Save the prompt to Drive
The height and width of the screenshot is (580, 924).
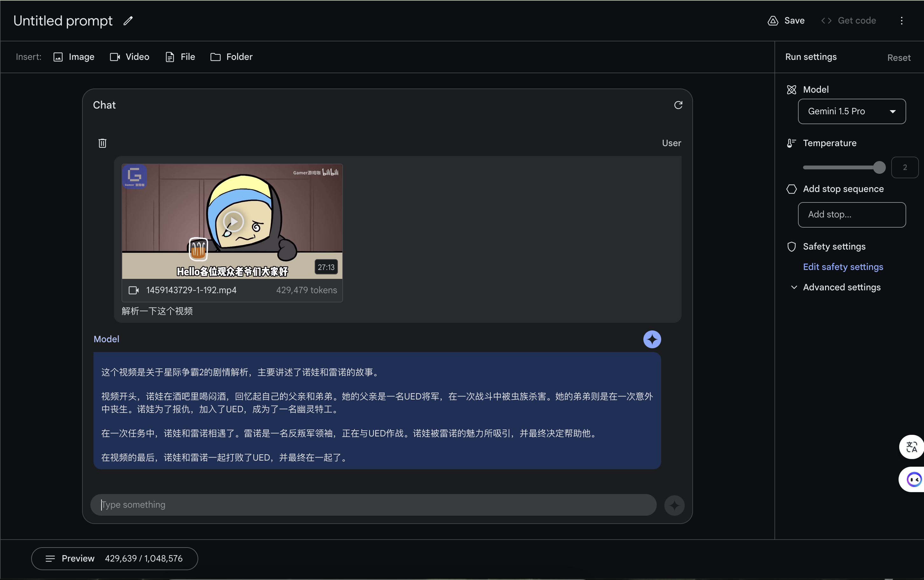pos(786,21)
